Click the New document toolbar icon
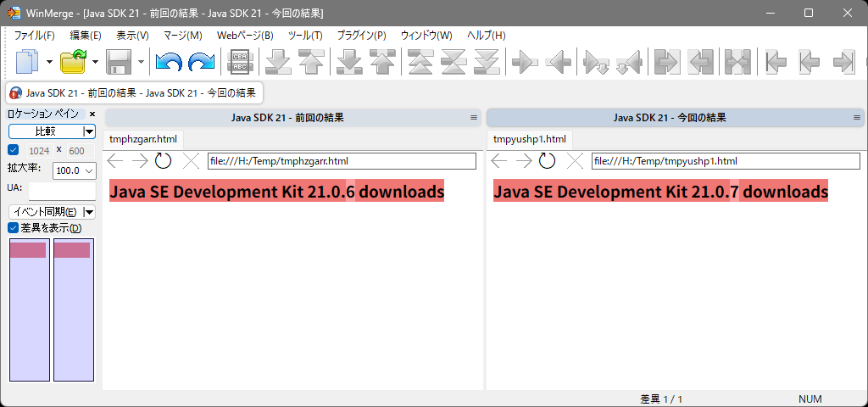This screenshot has height=407, width=868. click(x=27, y=61)
